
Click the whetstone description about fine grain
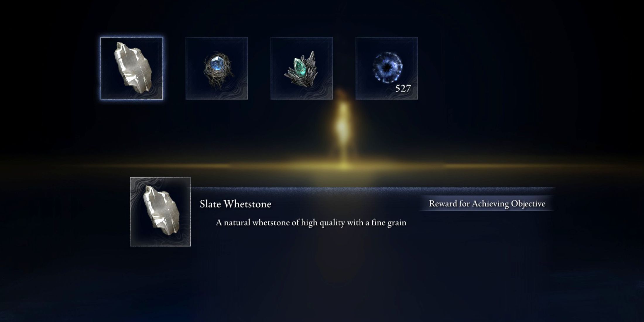(311, 223)
